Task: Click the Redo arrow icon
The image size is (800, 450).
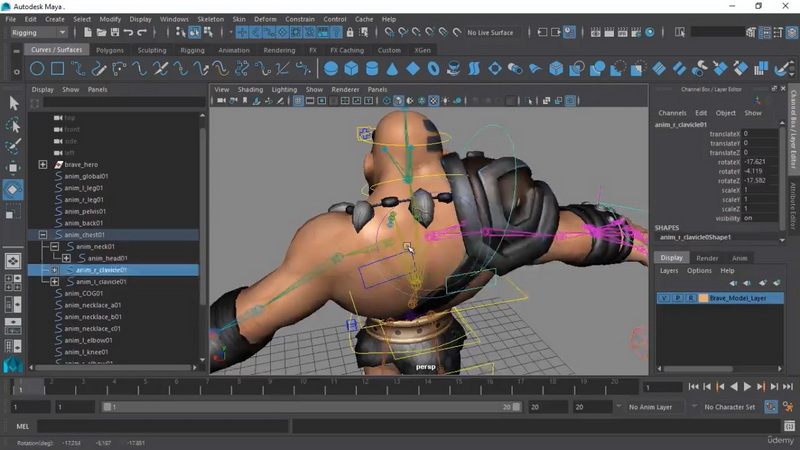Action: click(142, 32)
